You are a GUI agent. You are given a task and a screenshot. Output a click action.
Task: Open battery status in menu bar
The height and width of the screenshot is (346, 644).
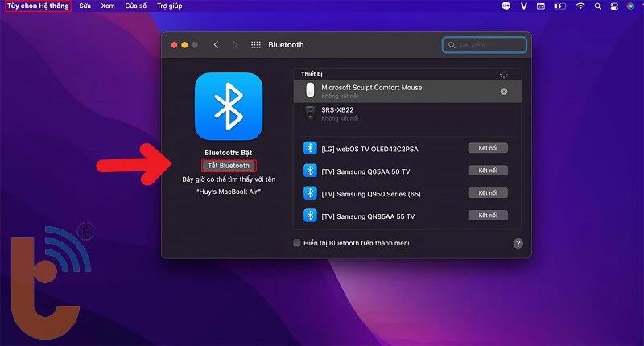tap(560, 6)
